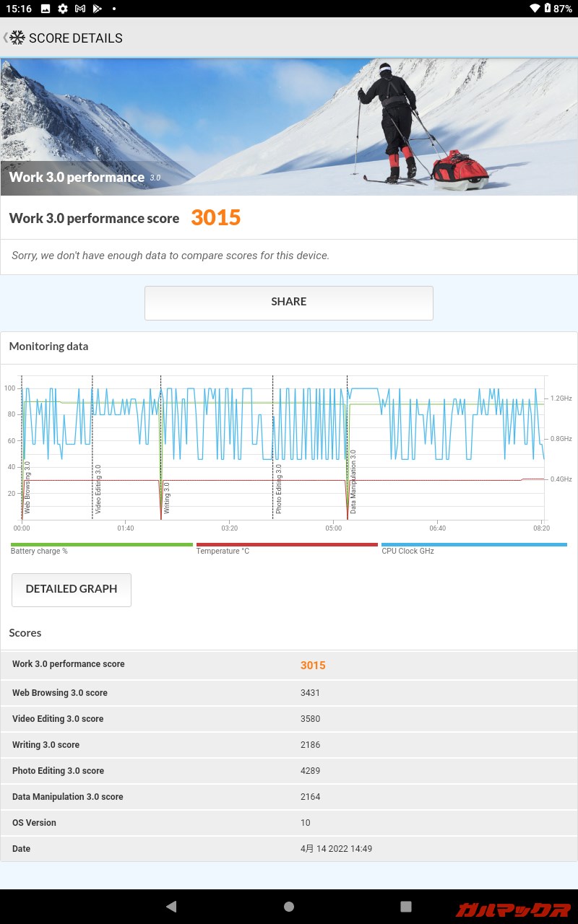Open the DETAILED GRAPH view

click(x=72, y=589)
